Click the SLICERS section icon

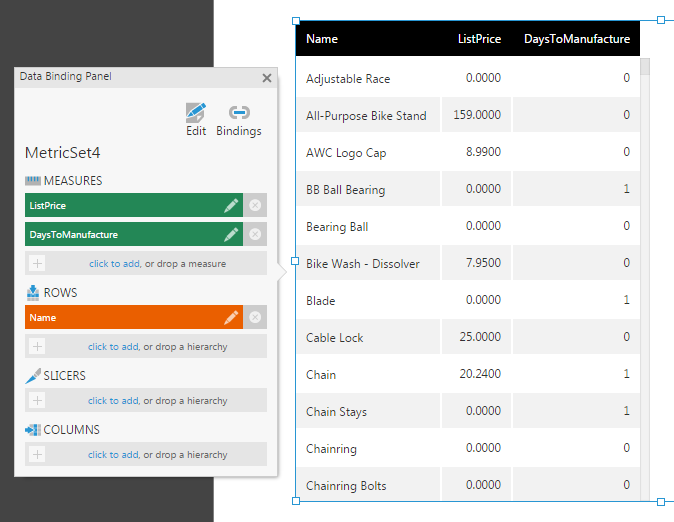(33, 375)
